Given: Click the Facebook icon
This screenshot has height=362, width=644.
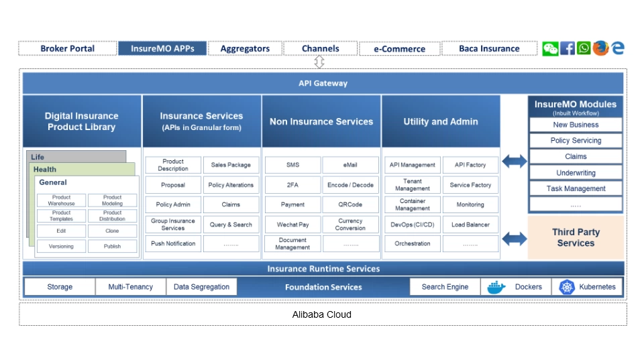Looking at the screenshot, I should tap(568, 48).
